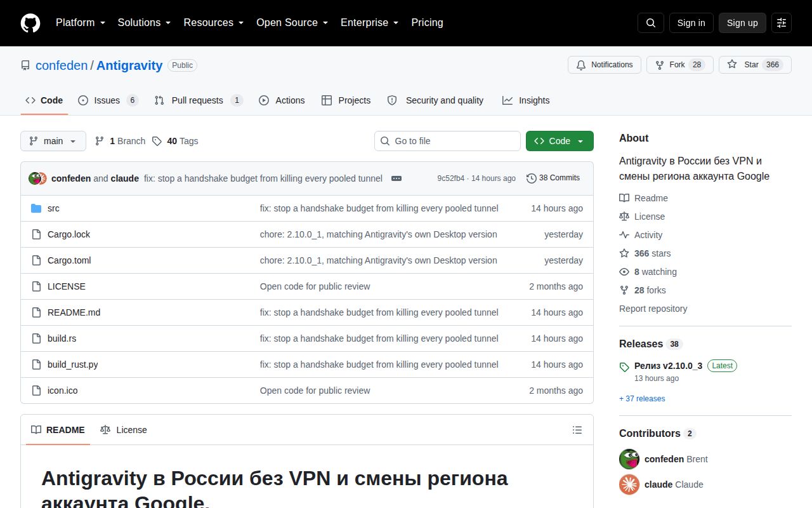Click the pulse icon beside Activity
Image resolution: width=812 pixels, height=508 pixels.
click(624, 235)
